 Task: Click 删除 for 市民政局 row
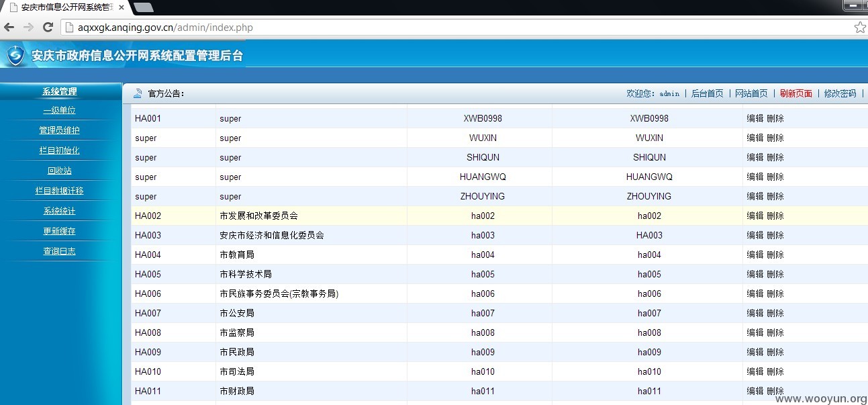[x=775, y=352]
